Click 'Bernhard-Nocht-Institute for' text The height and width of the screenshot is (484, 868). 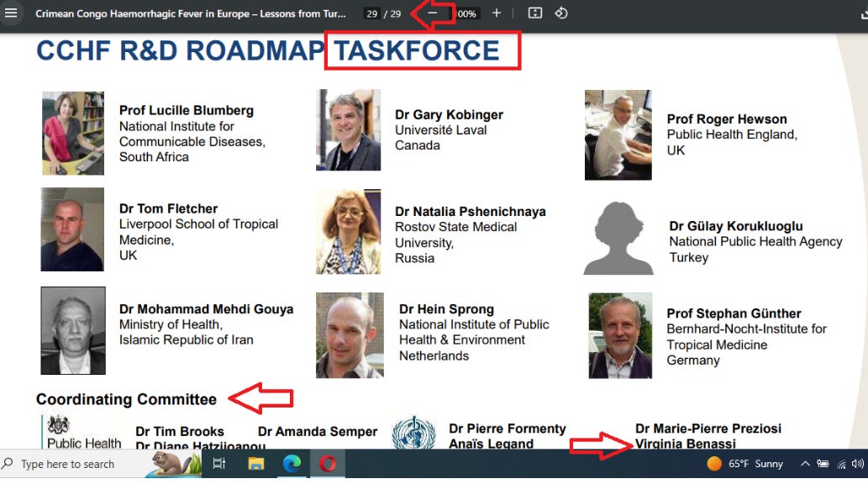tap(747, 329)
